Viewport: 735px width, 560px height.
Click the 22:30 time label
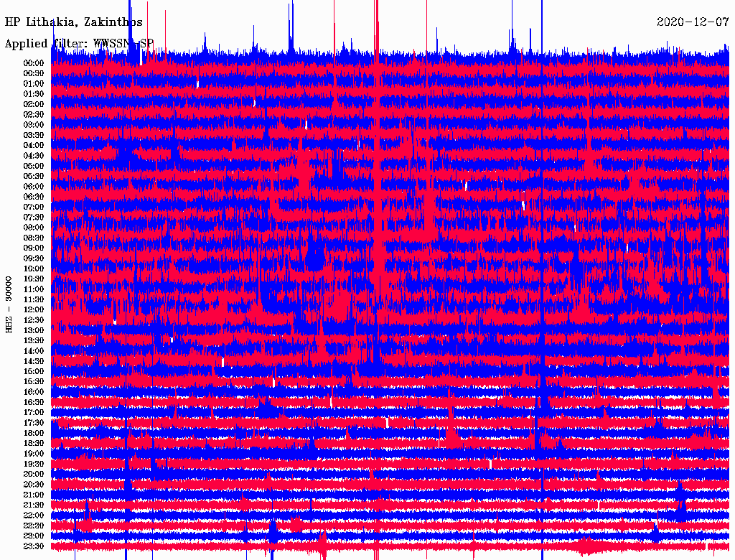coord(34,526)
